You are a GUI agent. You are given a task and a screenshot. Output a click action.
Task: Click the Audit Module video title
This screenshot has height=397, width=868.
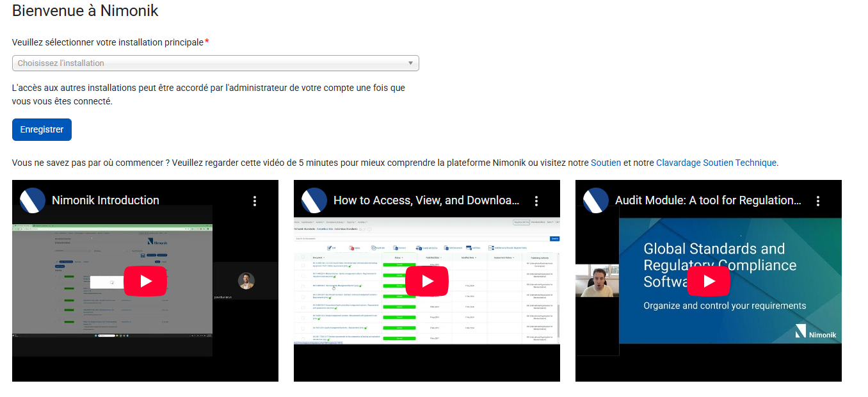pos(708,200)
